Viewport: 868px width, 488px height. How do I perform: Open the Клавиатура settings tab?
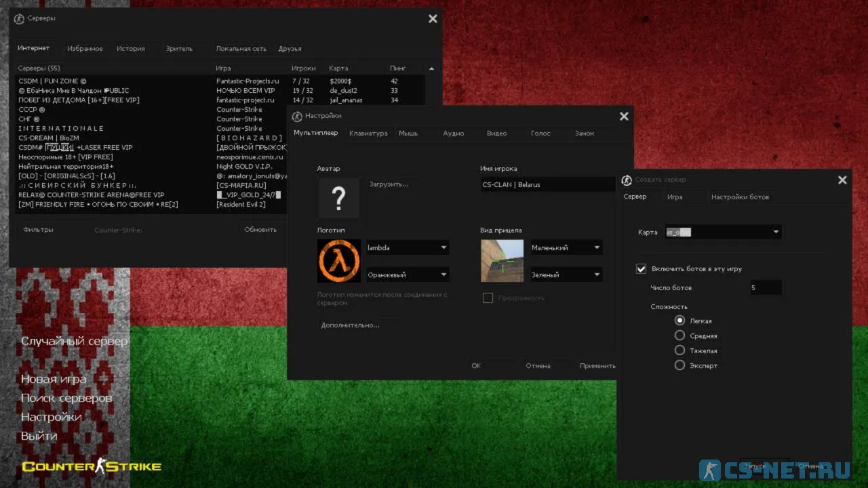pos(368,134)
